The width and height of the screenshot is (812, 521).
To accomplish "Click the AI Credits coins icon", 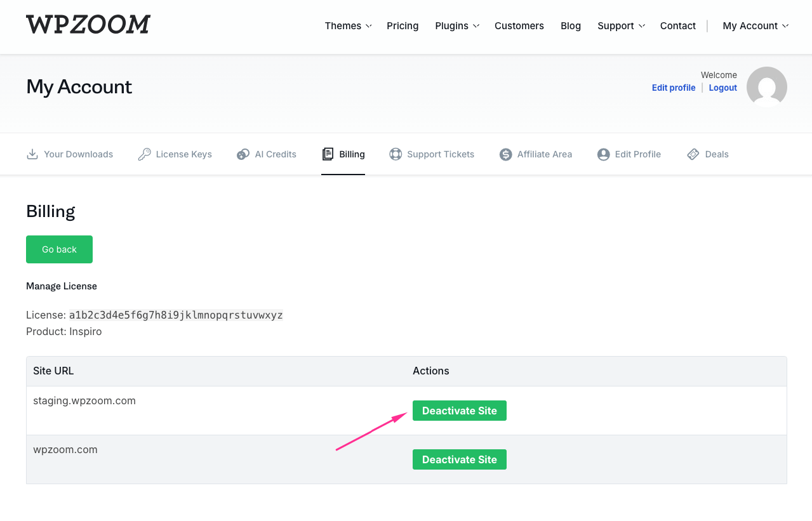I will (x=243, y=154).
